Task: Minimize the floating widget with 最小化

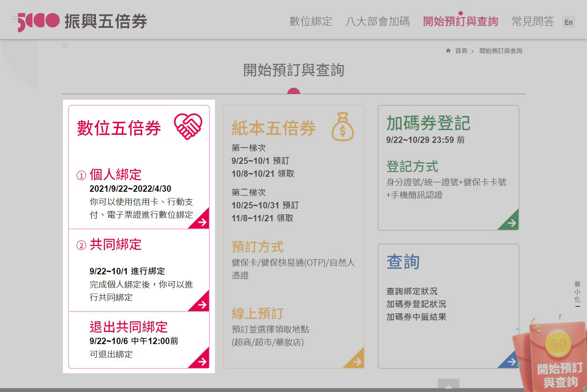Action: pos(578,294)
